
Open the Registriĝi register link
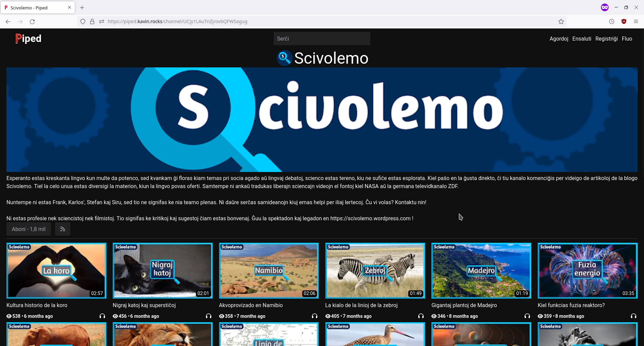pyautogui.click(x=606, y=39)
